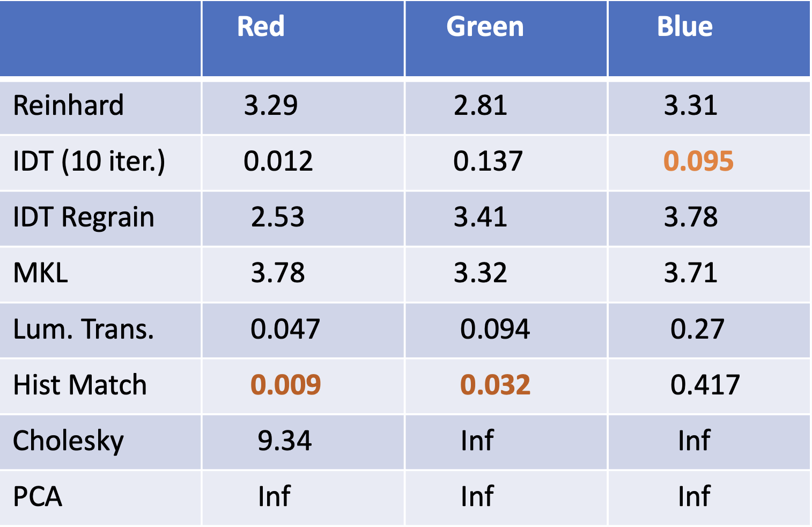Select the highlighted 0.032 Green value

[496, 385]
